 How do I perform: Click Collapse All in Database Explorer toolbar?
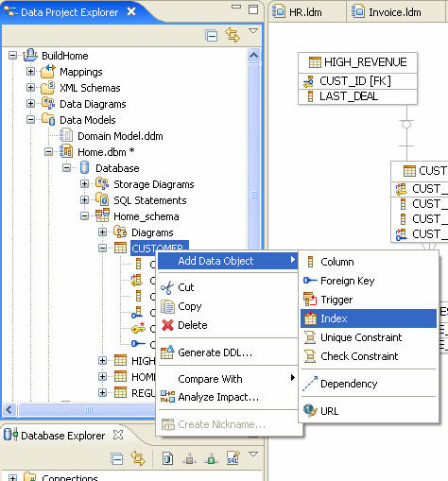pyautogui.click(x=117, y=459)
